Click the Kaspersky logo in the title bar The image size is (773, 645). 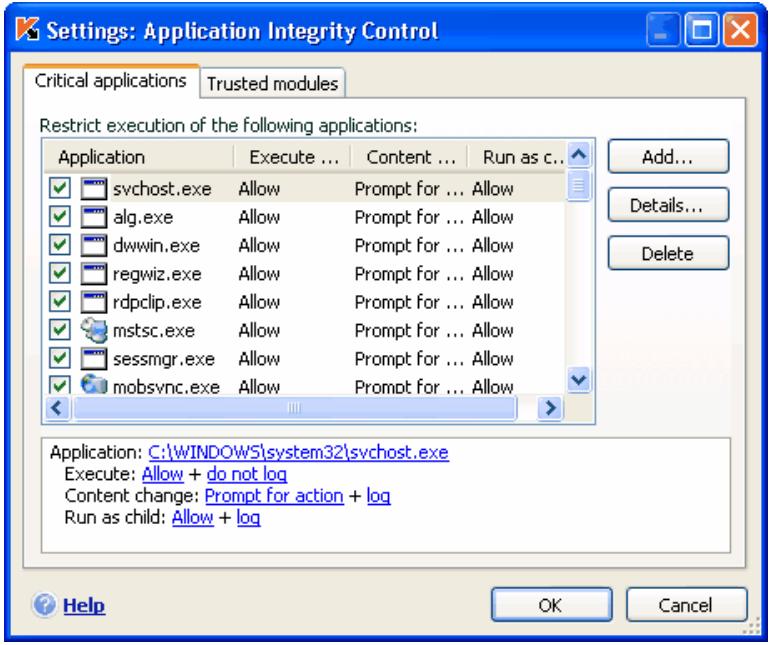27,30
